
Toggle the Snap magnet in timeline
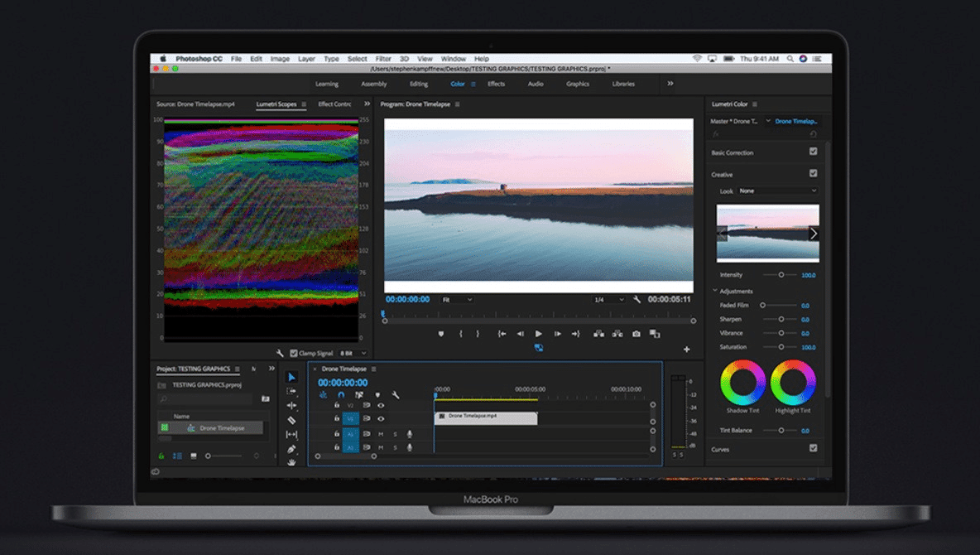(x=341, y=395)
